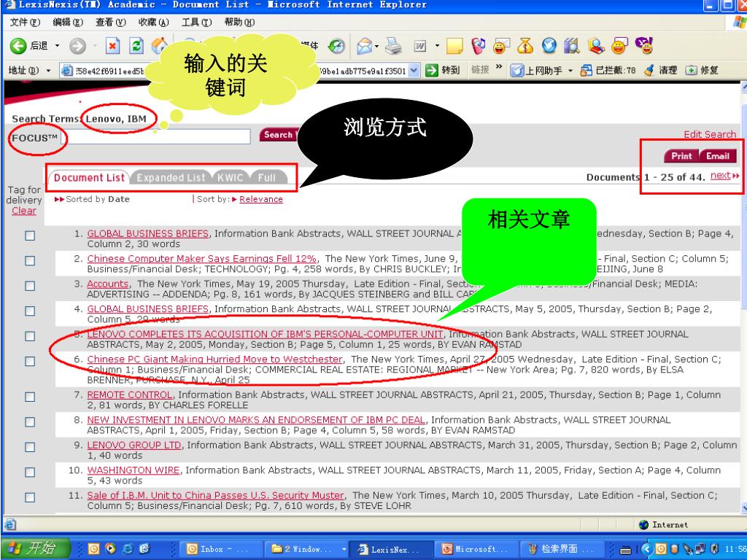Click the hourglass figure toolbar icon
The height and width of the screenshot is (560, 747).
[525, 46]
